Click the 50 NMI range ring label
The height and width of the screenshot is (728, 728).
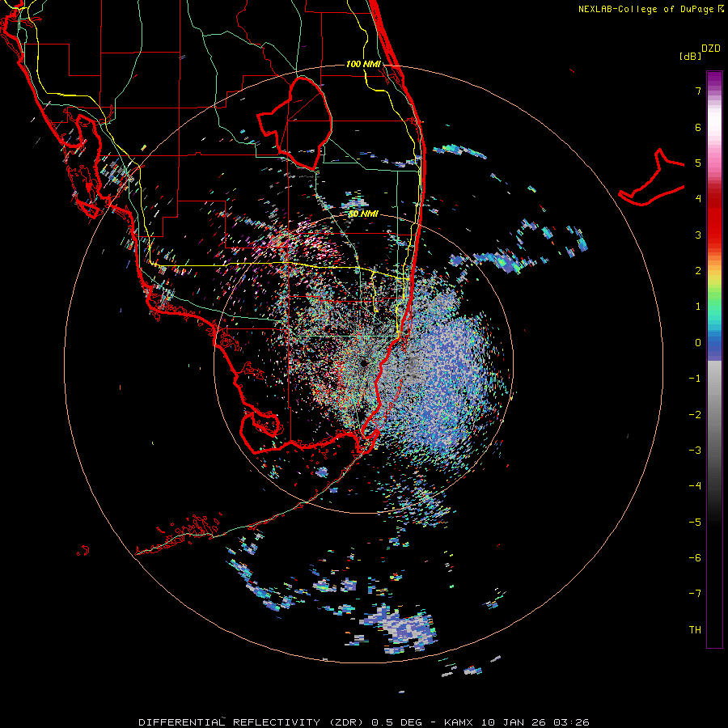click(363, 214)
